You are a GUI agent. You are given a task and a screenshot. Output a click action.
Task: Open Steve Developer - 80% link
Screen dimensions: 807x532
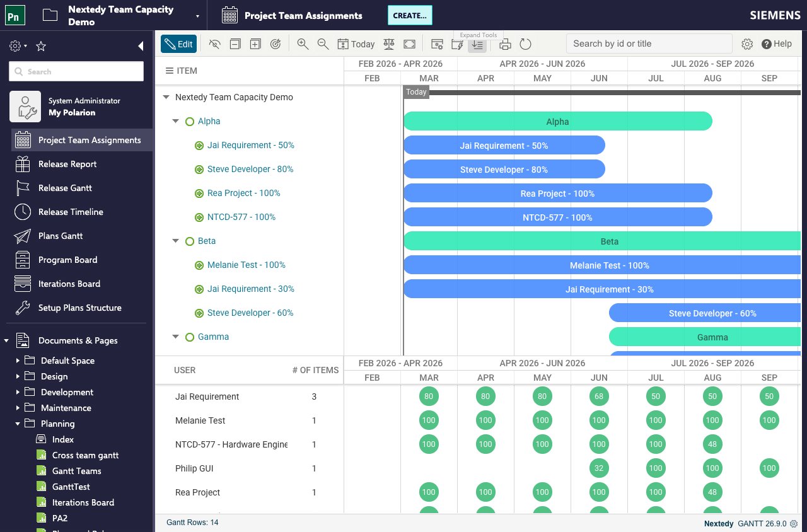[250, 169]
